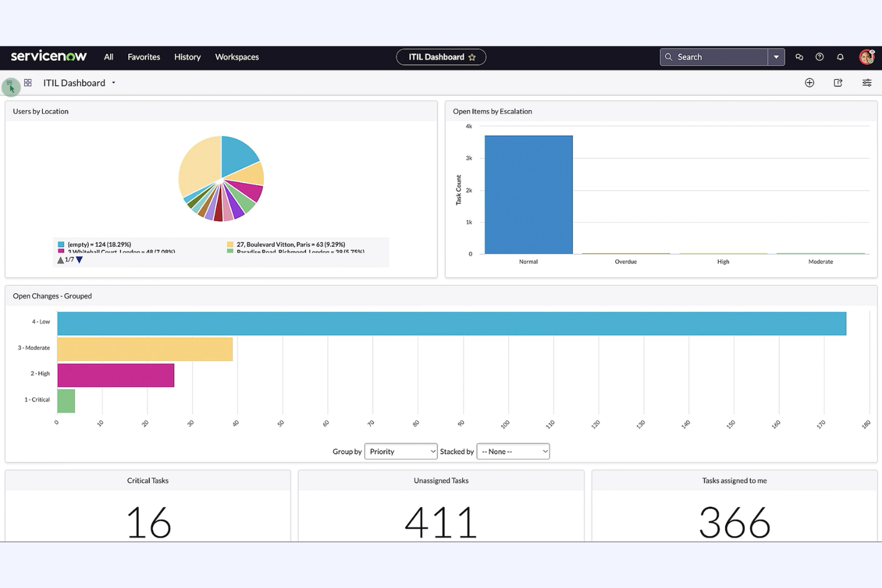This screenshot has height=588, width=882.
Task: Expand the search options arrow
Action: (776, 57)
